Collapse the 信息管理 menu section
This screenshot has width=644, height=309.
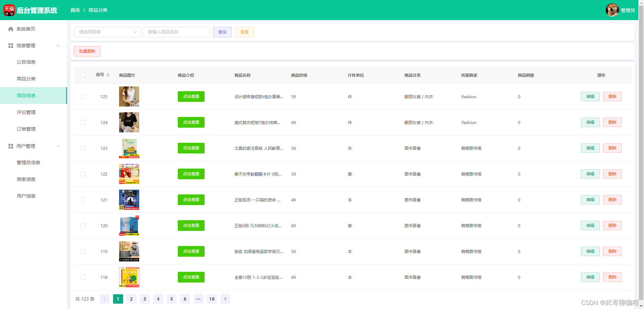point(58,45)
